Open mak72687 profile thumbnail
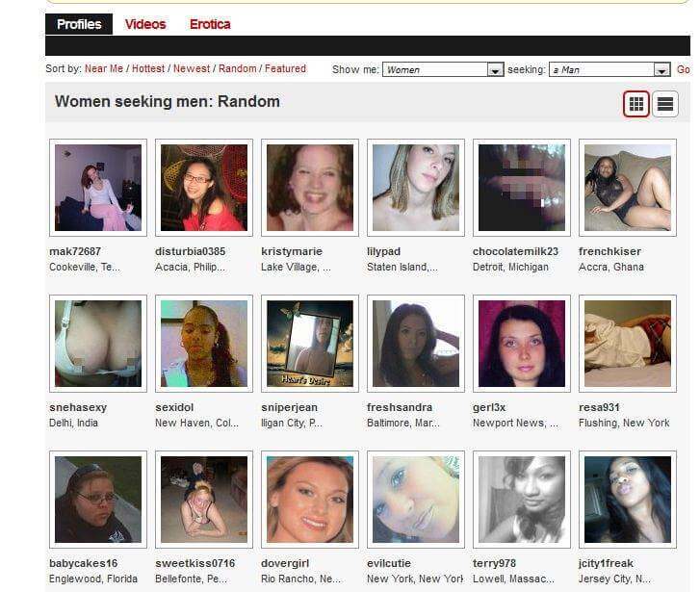The width and height of the screenshot is (700, 592). (98, 188)
